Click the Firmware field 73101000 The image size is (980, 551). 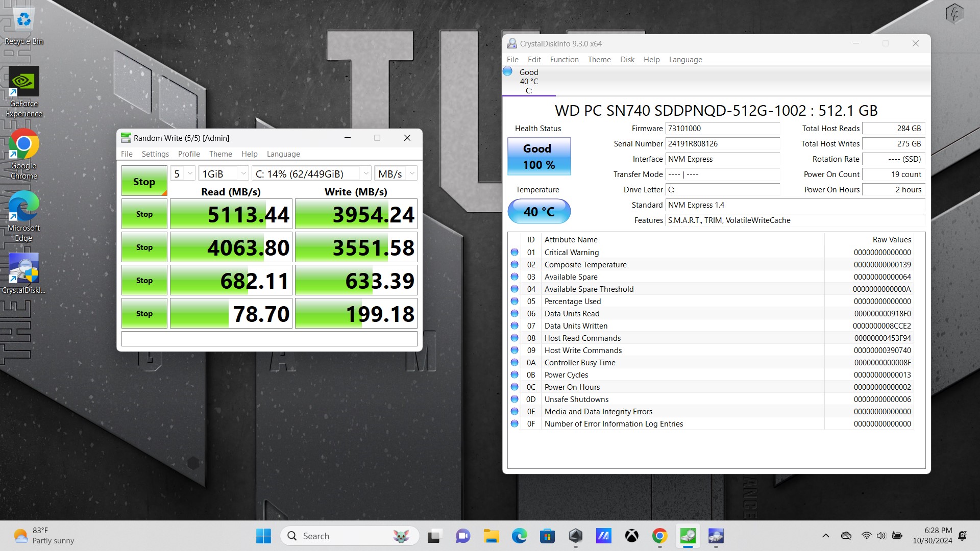point(722,129)
